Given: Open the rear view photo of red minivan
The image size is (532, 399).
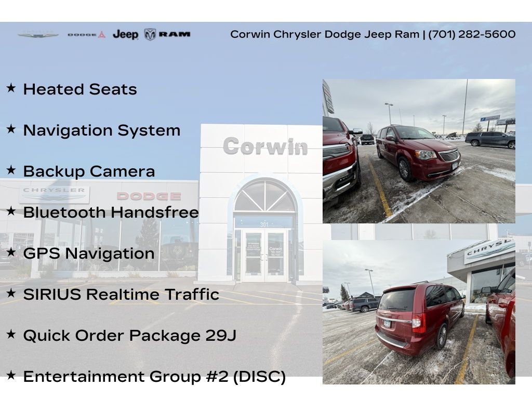Looking at the screenshot, I should [x=419, y=312].
